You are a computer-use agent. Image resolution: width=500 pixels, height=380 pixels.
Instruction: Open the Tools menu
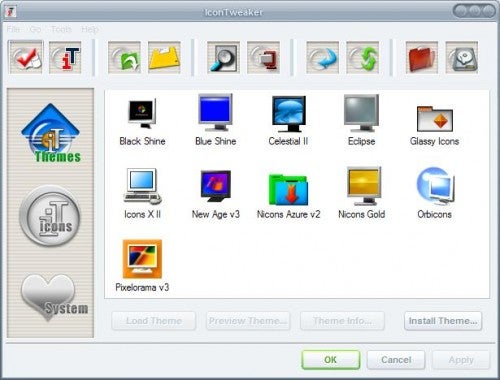click(x=61, y=29)
